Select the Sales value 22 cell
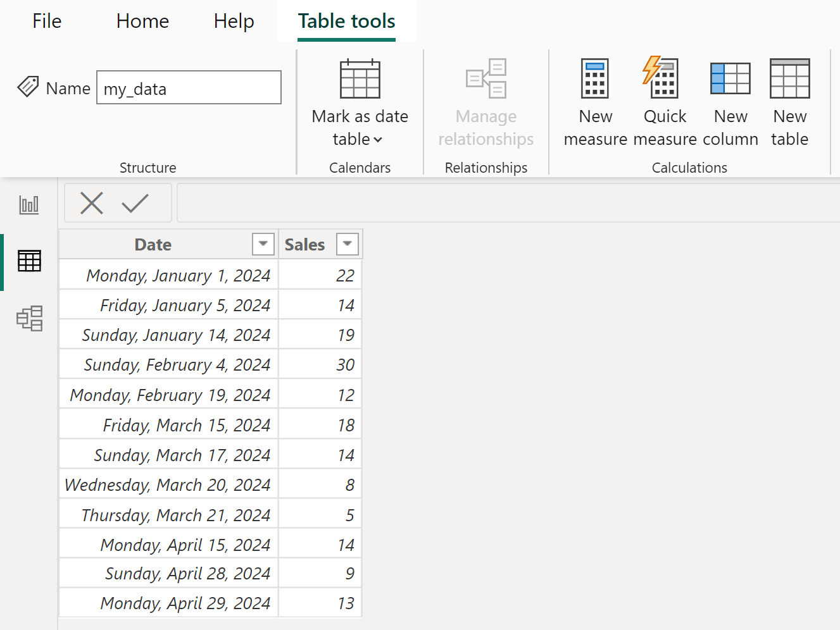 [320, 275]
